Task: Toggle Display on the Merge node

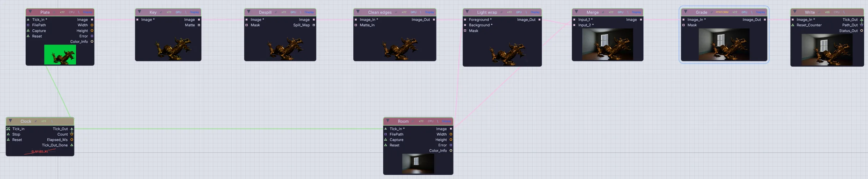Action: tap(637, 12)
